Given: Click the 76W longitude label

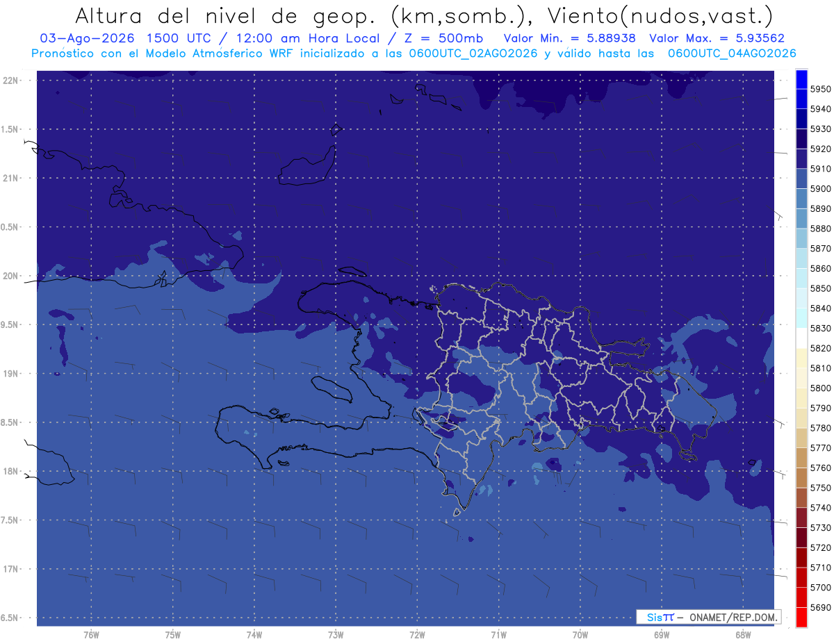Looking at the screenshot, I should coord(91,635).
